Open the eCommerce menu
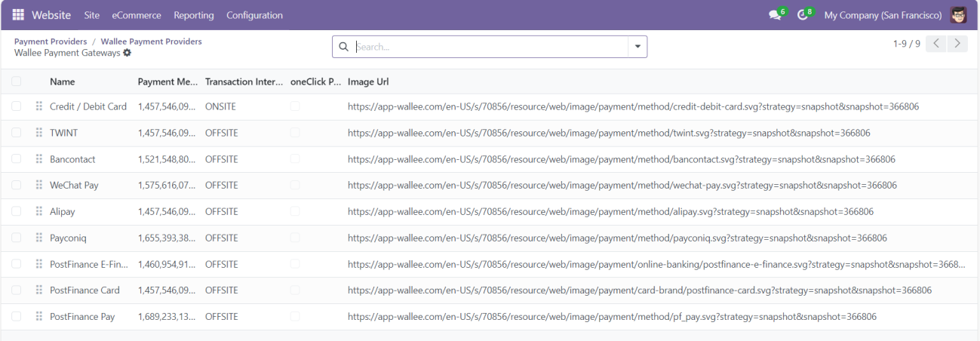 click(137, 15)
